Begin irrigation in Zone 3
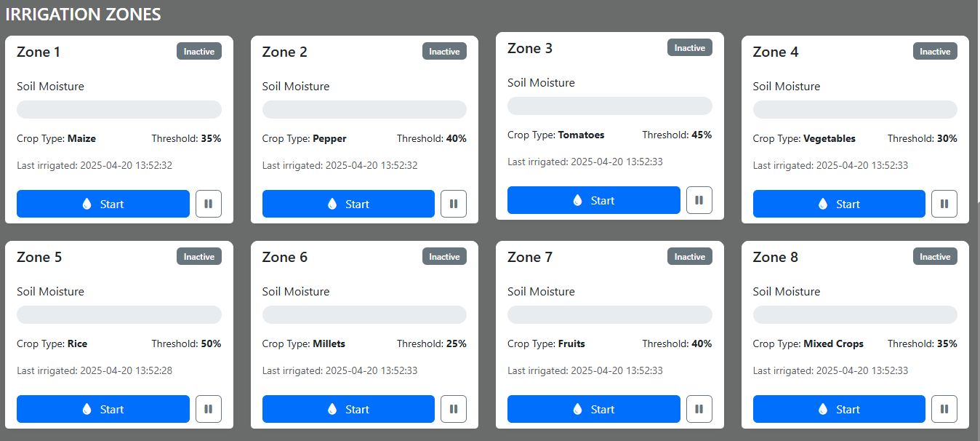This screenshot has width=980, height=441. tap(594, 200)
